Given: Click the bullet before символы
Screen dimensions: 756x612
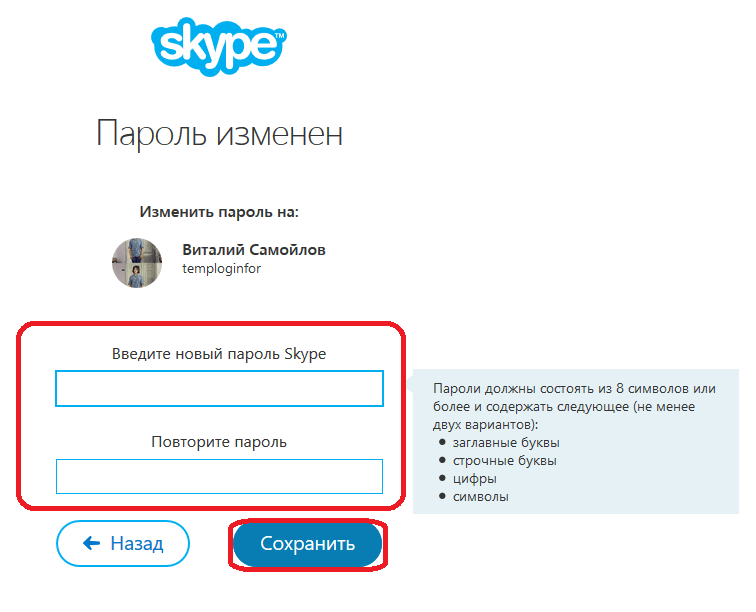Looking at the screenshot, I should (442, 496).
